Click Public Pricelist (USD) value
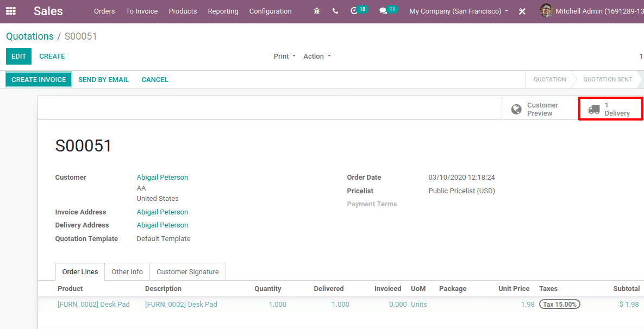644x329 pixels. [x=461, y=191]
